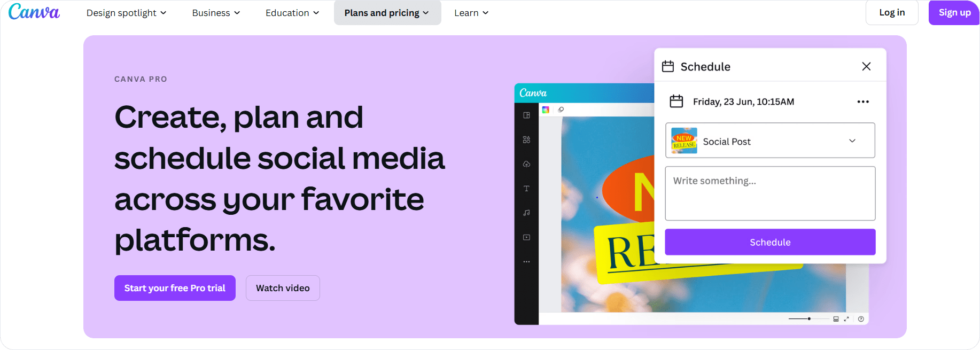Click the CANVA PRO label text

pos(141,79)
